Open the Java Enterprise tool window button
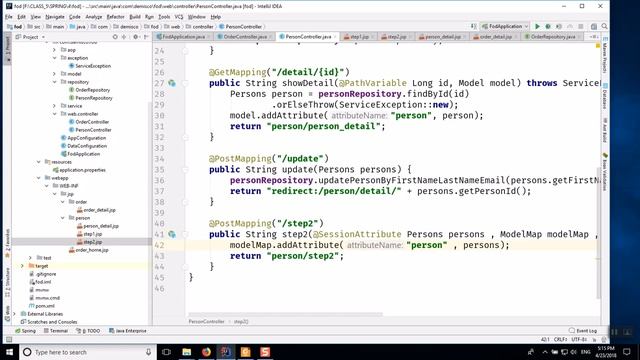 (128, 331)
